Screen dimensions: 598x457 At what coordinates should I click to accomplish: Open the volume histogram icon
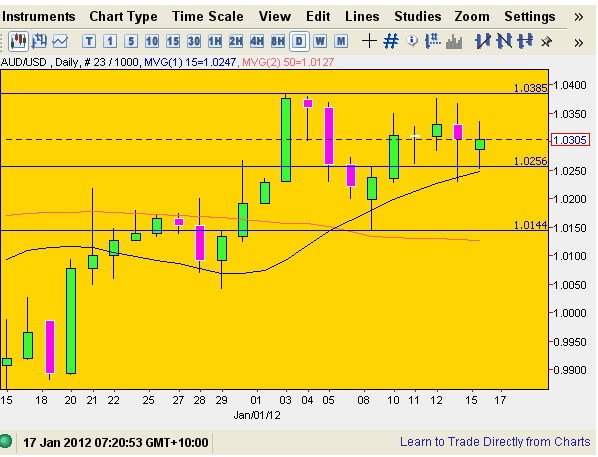tap(454, 41)
